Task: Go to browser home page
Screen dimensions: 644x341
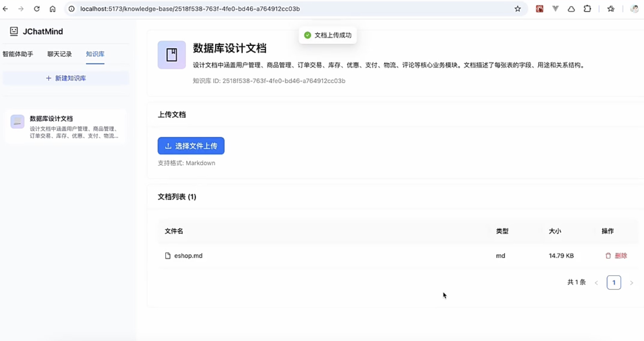Action: (53, 9)
